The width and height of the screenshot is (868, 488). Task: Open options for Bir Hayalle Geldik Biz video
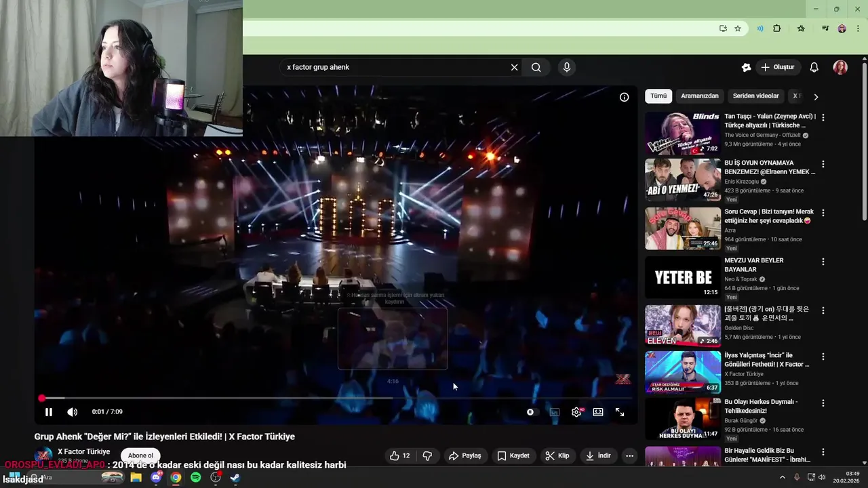click(x=823, y=451)
